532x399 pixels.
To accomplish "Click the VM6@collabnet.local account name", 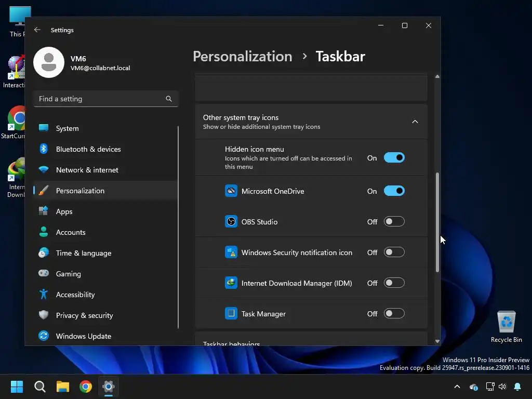I will [x=100, y=68].
